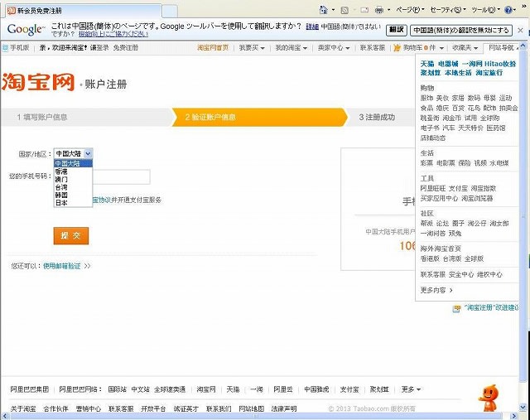The height and width of the screenshot is (420, 530).
Task: Click 淘宝浏览器 under 工具
Action: tap(477, 198)
